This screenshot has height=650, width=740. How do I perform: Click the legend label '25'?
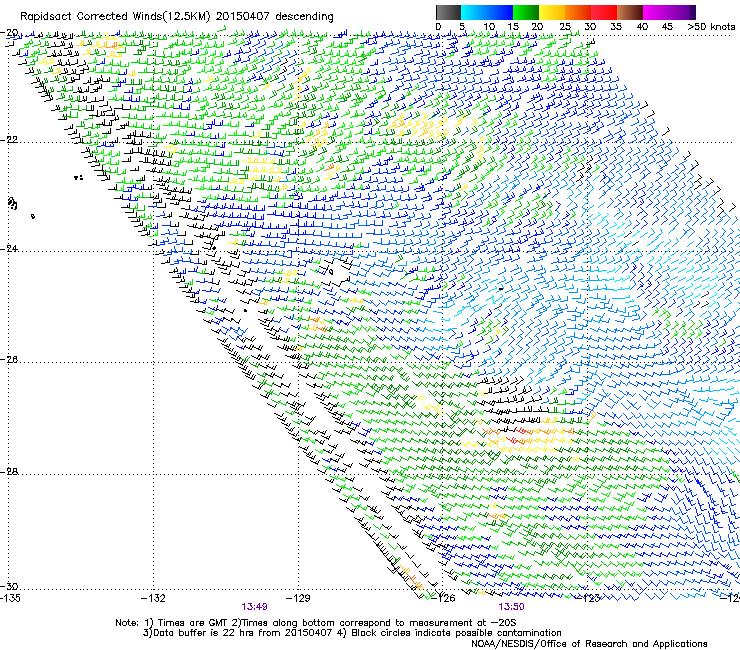coord(564,27)
